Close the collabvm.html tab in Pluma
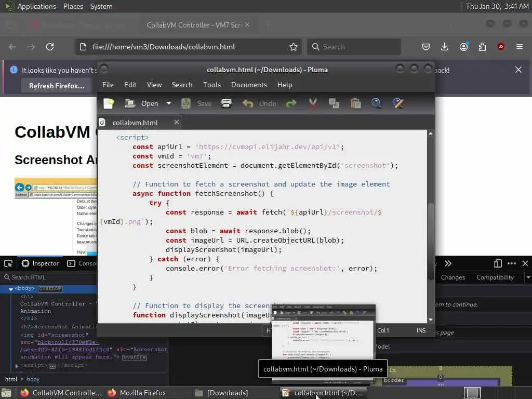Image resolution: width=532 pixels, height=399 pixels. pos(177,122)
